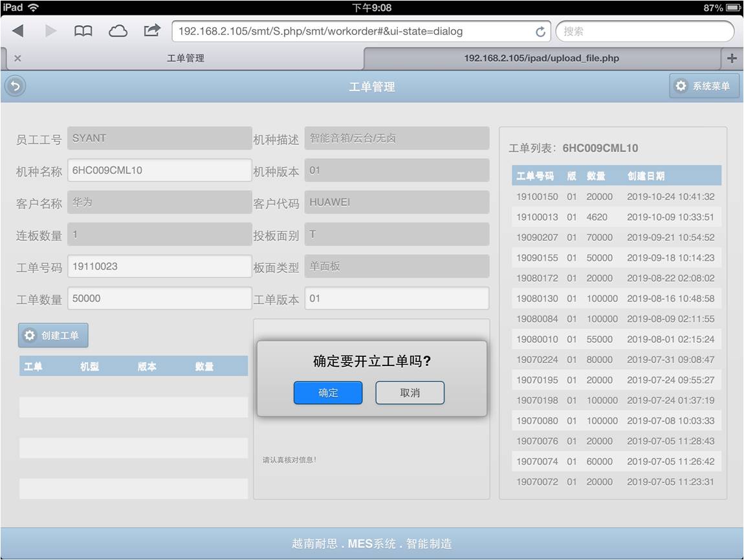
Task: Cancel dialog with 取消 button
Action: (410, 393)
